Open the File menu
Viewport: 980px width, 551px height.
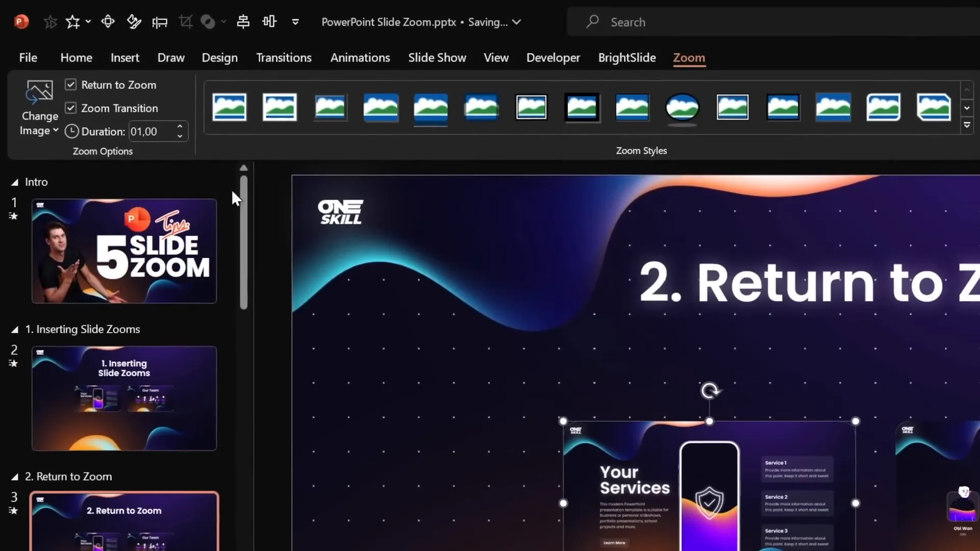[28, 58]
